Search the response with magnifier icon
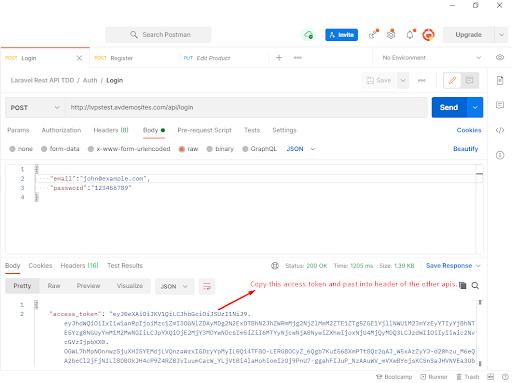512x383 pixels. point(475,286)
